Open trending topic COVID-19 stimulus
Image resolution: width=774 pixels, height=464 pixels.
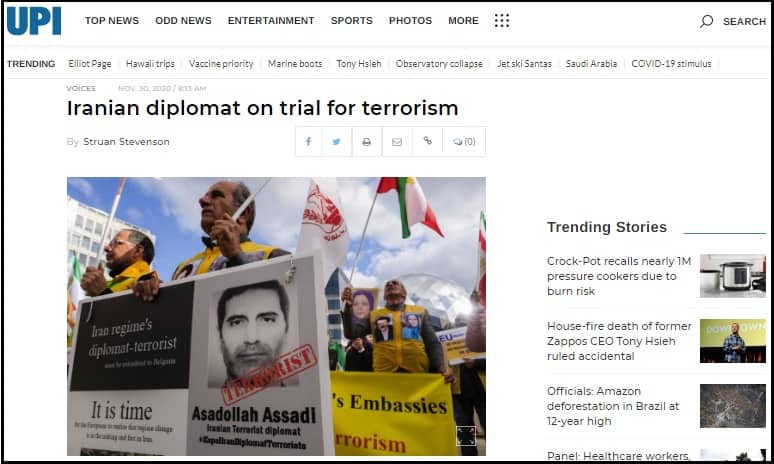point(671,64)
